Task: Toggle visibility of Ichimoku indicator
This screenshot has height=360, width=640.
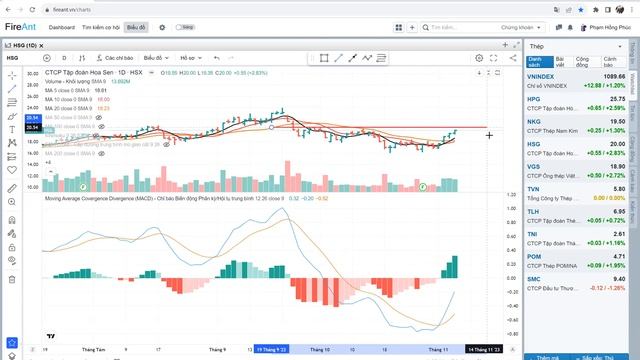Action: coord(95,136)
